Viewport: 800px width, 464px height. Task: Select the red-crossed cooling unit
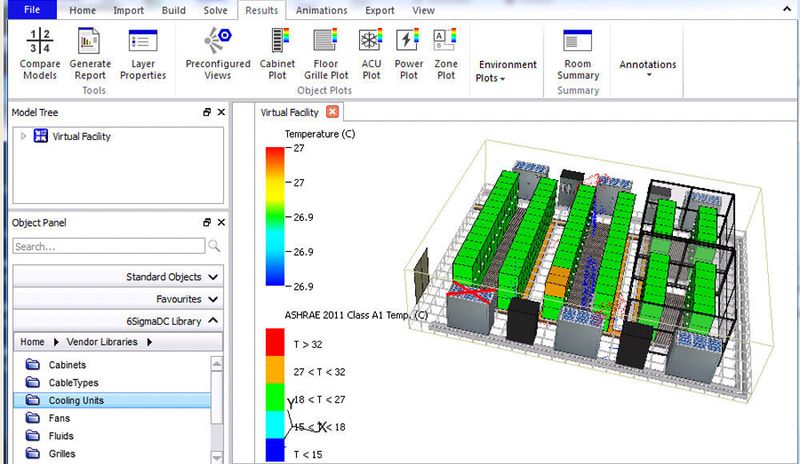pyautogui.click(x=470, y=309)
